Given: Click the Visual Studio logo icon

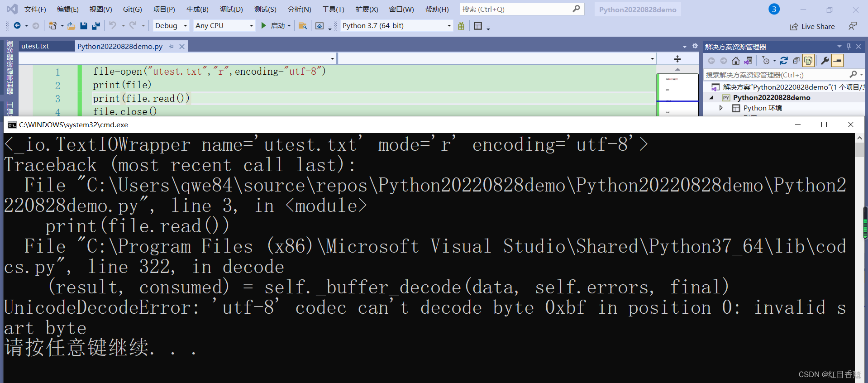Looking at the screenshot, I should [12, 9].
